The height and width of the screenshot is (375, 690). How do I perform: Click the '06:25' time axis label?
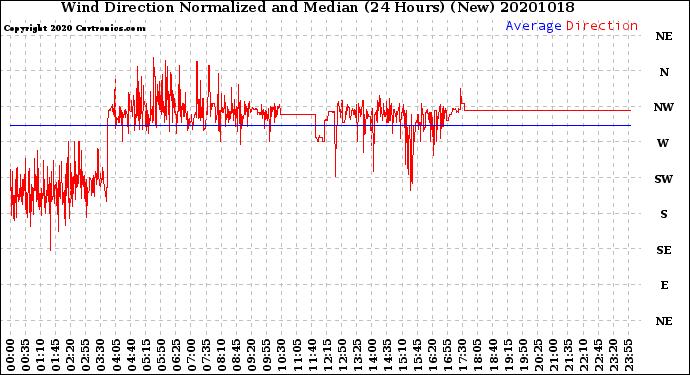(176, 355)
